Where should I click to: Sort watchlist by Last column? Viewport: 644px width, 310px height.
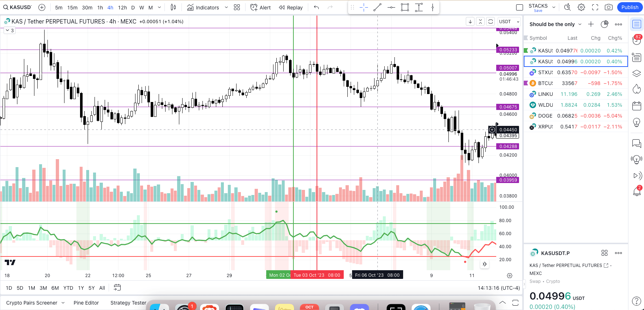click(572, 38)
